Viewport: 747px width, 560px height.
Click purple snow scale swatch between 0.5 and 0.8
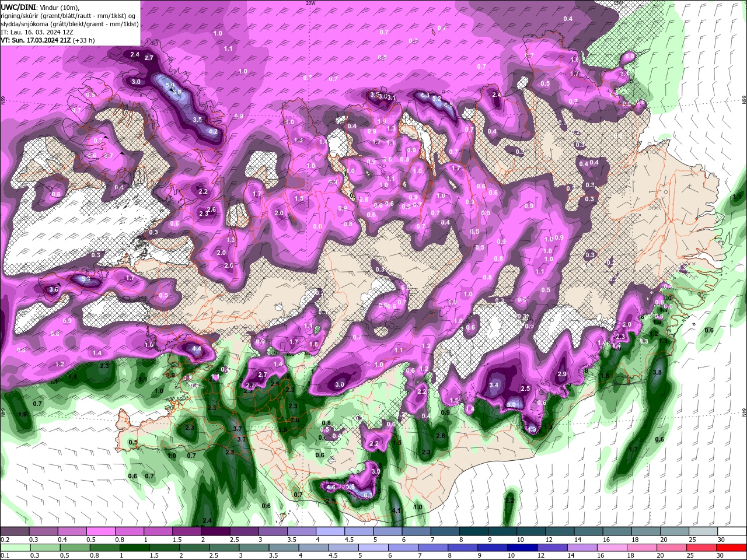point(100,531)
